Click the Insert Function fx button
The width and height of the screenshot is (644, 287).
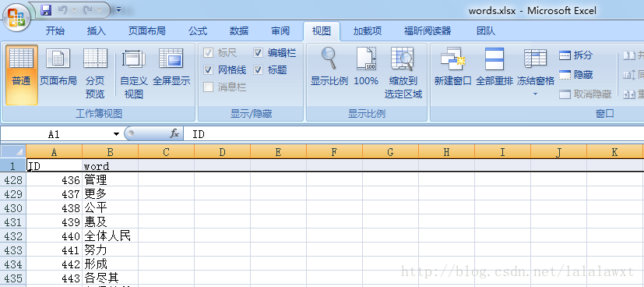click(x=174, y=133)
